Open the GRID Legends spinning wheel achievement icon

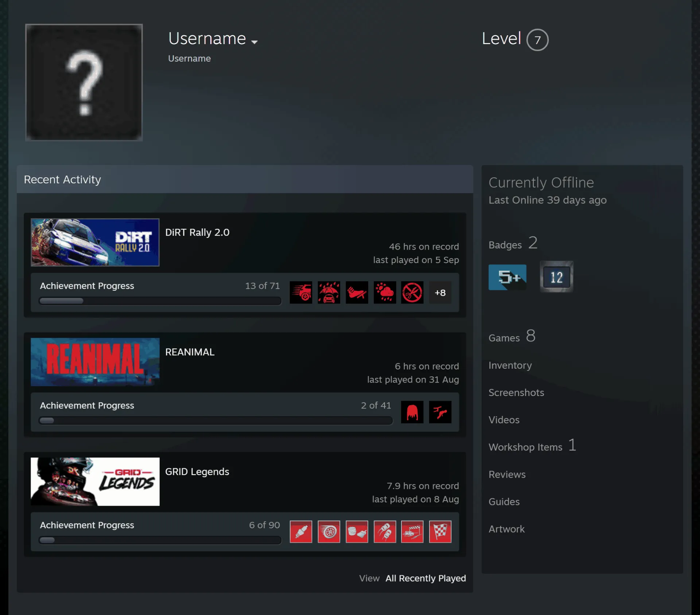(x=329, y=532)
